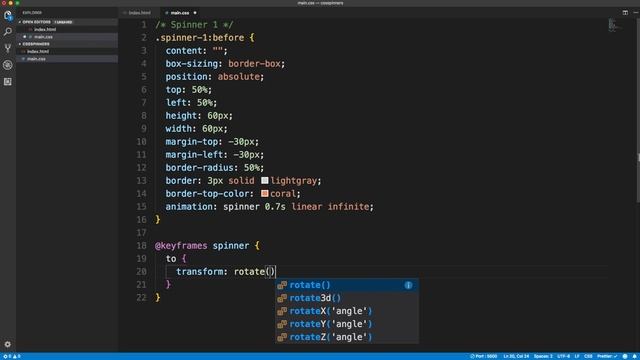640x360 pixels.
Task: Click the icon beside rotateZ suggestion
Action: [x=282, y=337]
